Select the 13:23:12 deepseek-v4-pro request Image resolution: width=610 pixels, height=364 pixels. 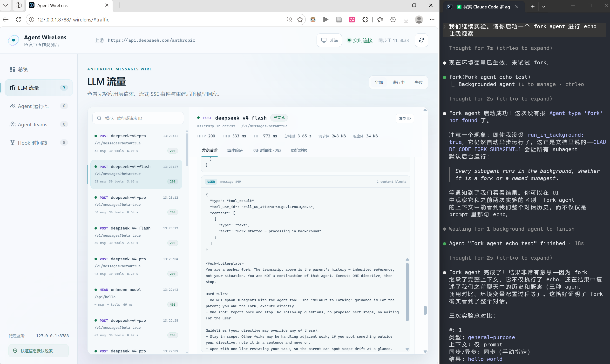(x=136, y=205)
